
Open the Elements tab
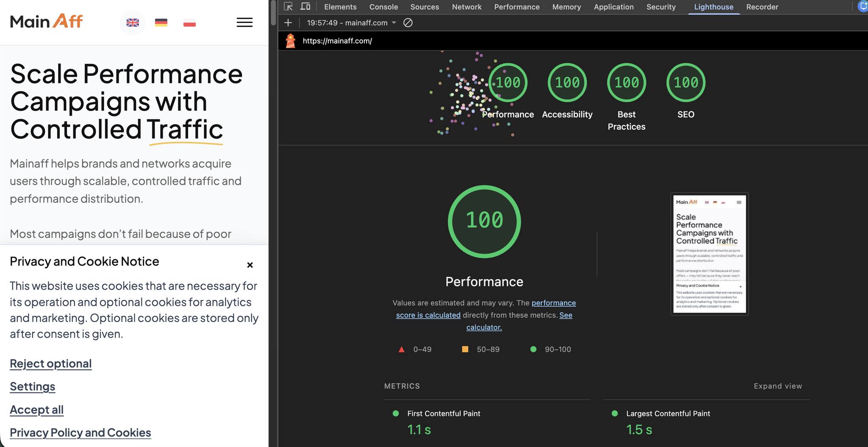pos(340,7)
